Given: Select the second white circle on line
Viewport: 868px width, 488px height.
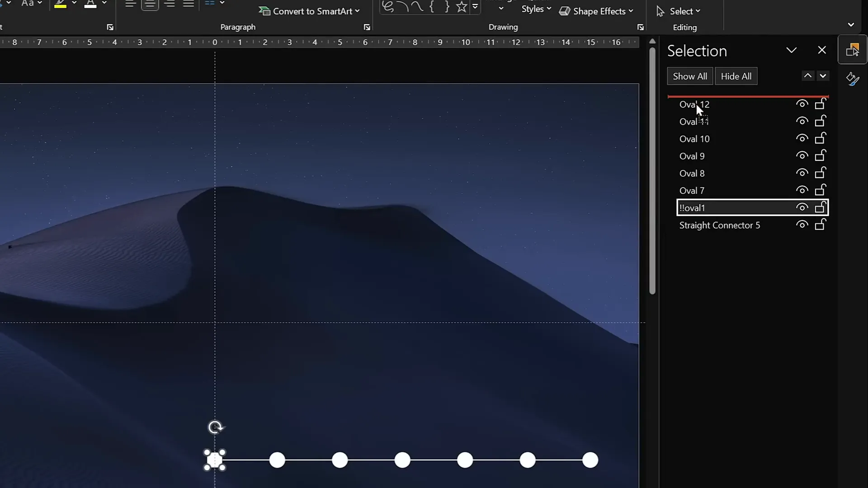Looking at the screenshot, I should pyautogui.click(x=277, y=460).
